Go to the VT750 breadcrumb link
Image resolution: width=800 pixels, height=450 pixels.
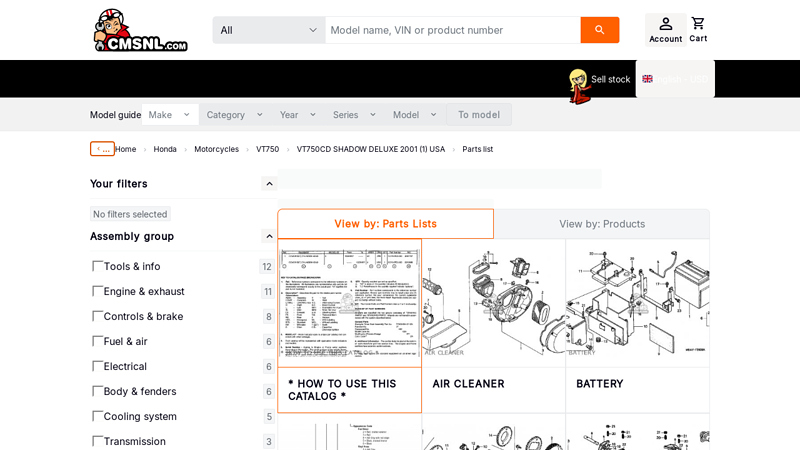coord(267,149)
